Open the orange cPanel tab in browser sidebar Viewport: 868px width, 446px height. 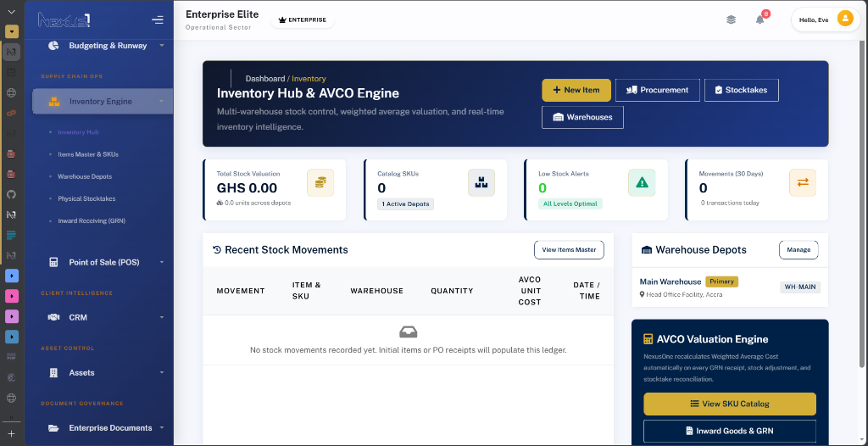tap(11, 113)
